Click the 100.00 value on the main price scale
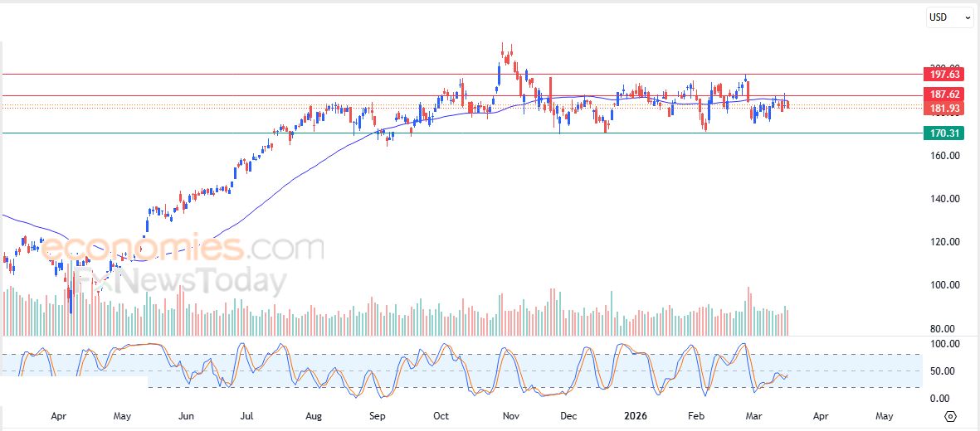Screen dimensions: 980x431 [944, 285]
